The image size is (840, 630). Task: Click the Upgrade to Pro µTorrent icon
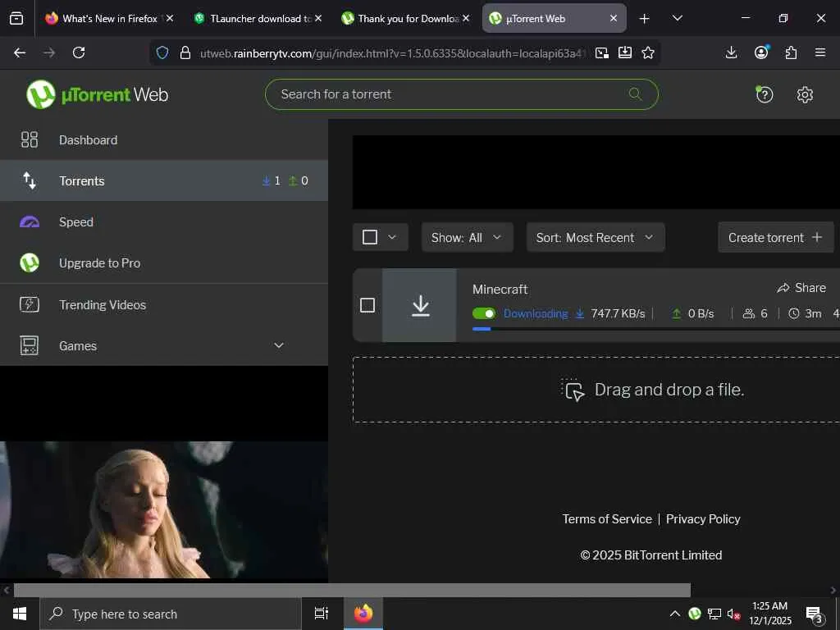[30, 263]
